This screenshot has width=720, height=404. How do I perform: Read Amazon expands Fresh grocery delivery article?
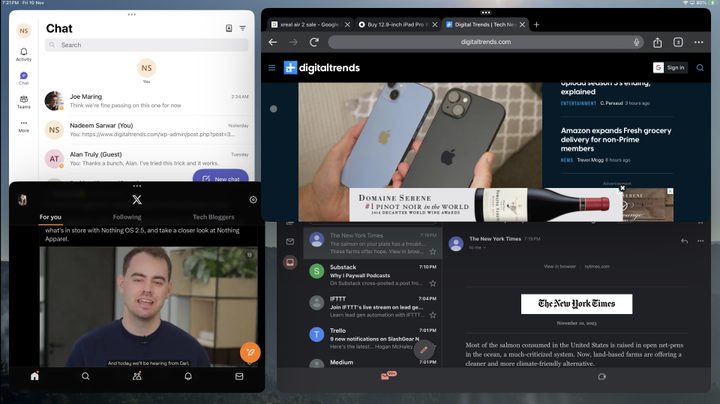pos(616,140)
